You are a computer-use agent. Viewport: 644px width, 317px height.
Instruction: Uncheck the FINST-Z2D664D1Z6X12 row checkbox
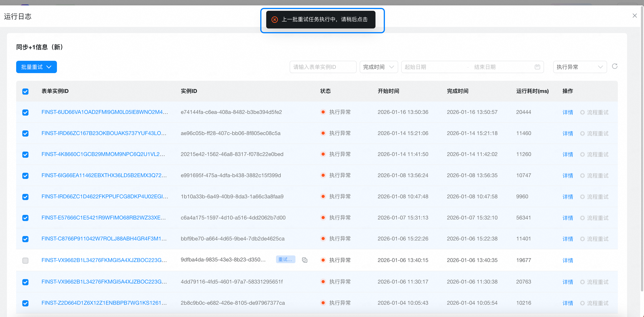coord(25,303)
